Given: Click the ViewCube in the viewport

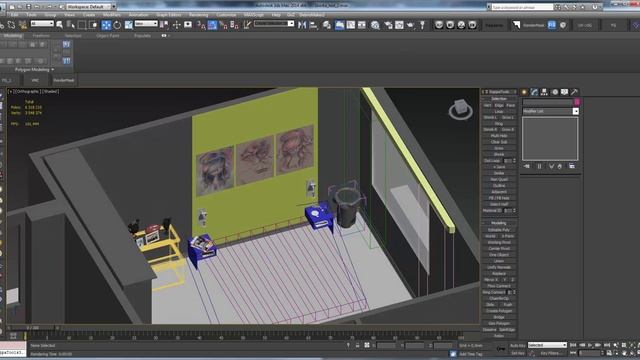Looking at the screenshot, I should (460, 109).
